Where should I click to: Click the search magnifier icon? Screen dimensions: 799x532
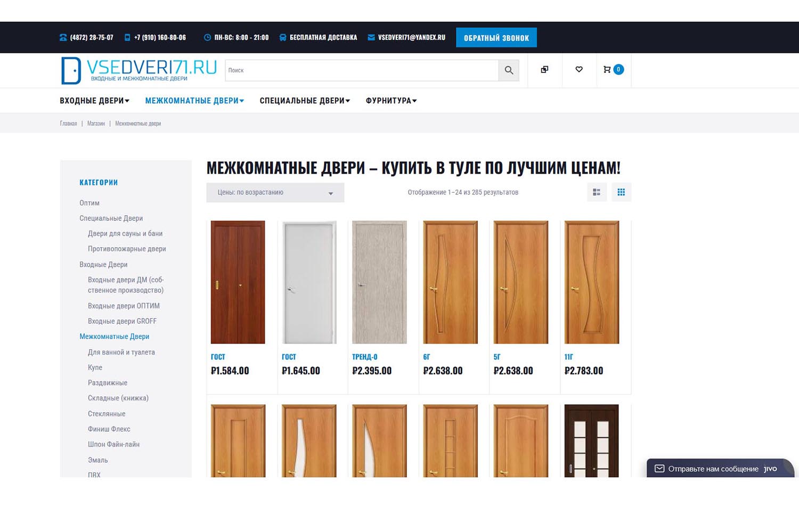click(x=509, y=70)
